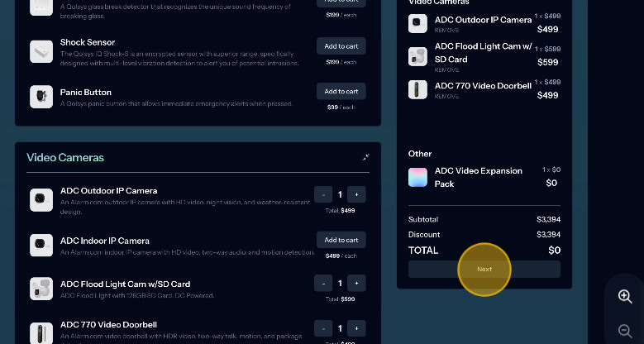Image resolution: width=644 pixels, height=344 pixels.
Task: Increase ADC Outdoor IP Camera quantity
Action: click(x=356, y=194)
